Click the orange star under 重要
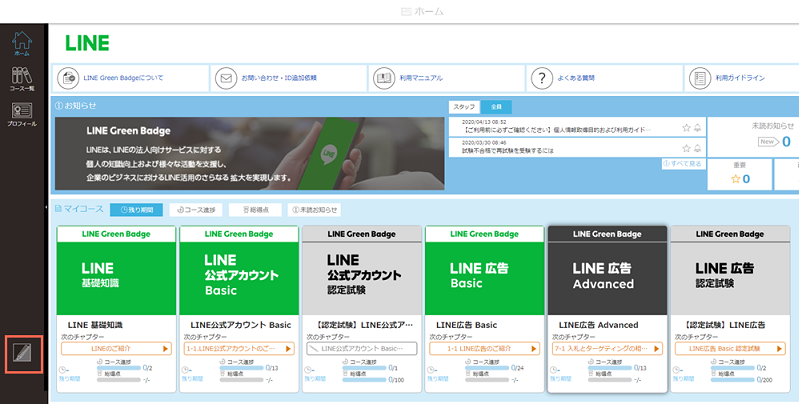Image resolution: width=799 pixels, height=404 pixels. tap(735, 179)
